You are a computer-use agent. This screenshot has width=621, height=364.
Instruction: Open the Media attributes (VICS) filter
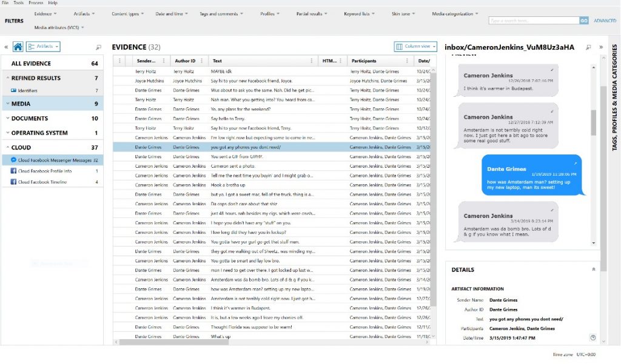pos(59,28)
